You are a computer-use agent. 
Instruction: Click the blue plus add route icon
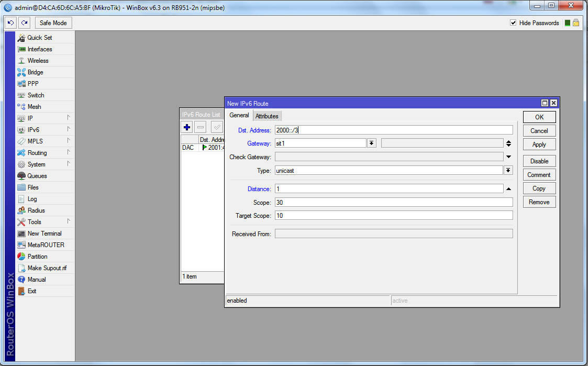[x=187, y=127]
